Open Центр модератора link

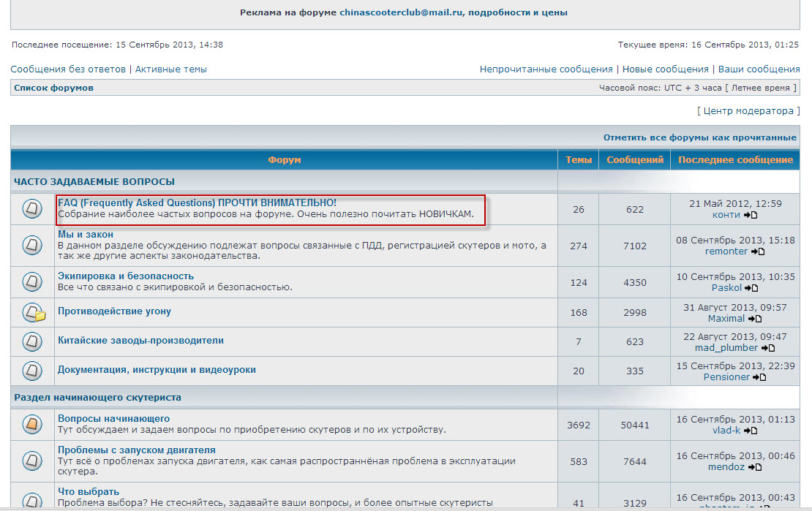(748, 111)
